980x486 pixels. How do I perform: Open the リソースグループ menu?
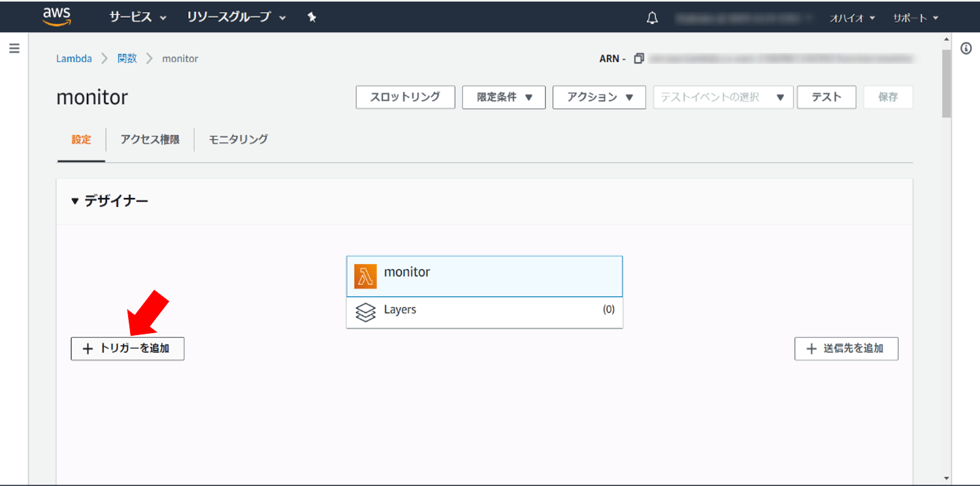pos(237,18)
